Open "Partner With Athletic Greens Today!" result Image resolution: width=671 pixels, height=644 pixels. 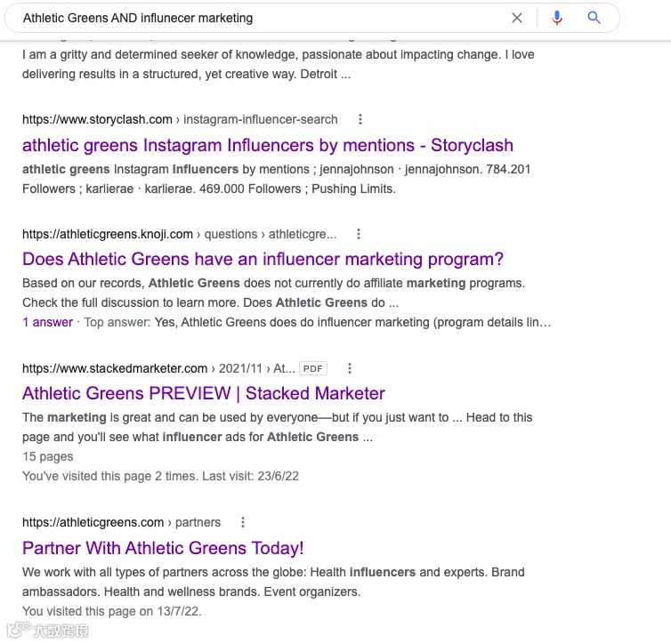tap(163, 548)
